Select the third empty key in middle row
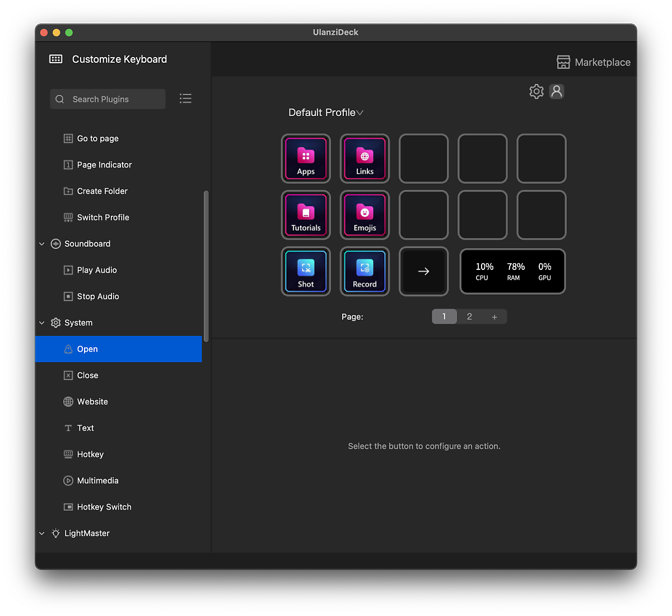Viewport: 672px width, 616px height. (423, 215)
